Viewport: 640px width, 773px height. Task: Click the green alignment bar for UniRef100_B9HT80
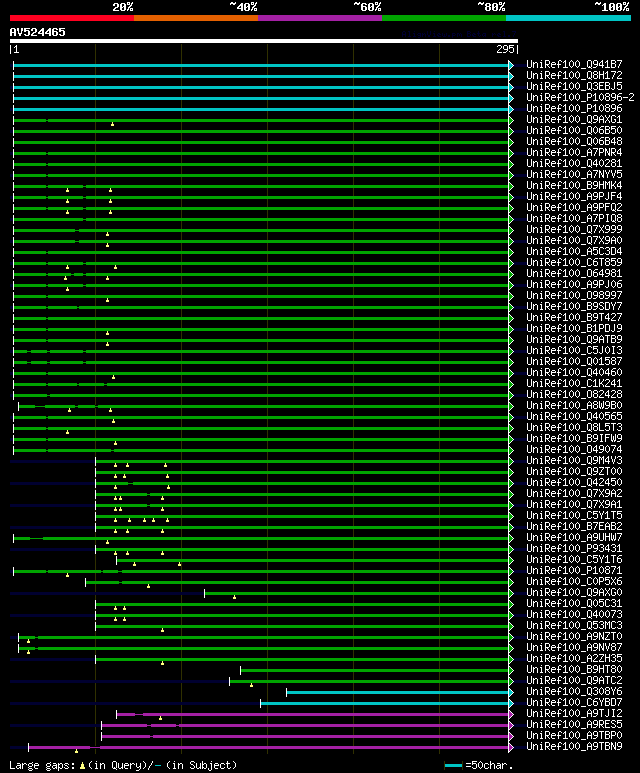pyautogui.click(x=375, y=670)
